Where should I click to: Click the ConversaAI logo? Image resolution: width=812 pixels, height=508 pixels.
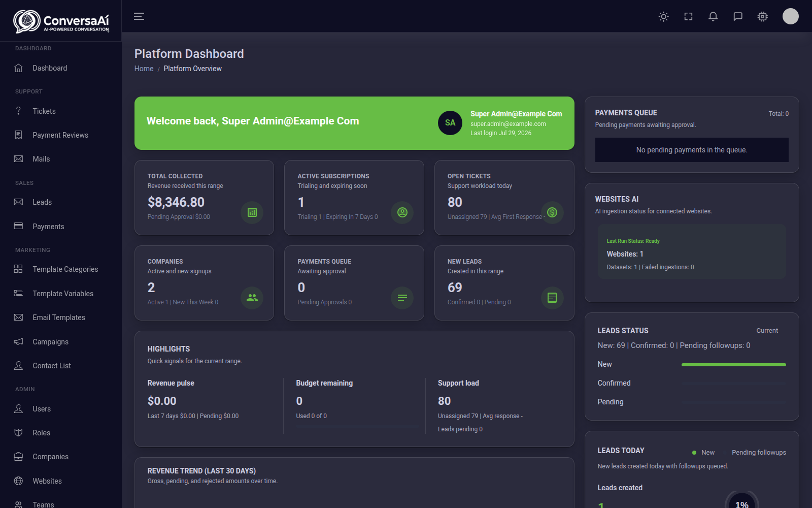click(x=61, y=21)
